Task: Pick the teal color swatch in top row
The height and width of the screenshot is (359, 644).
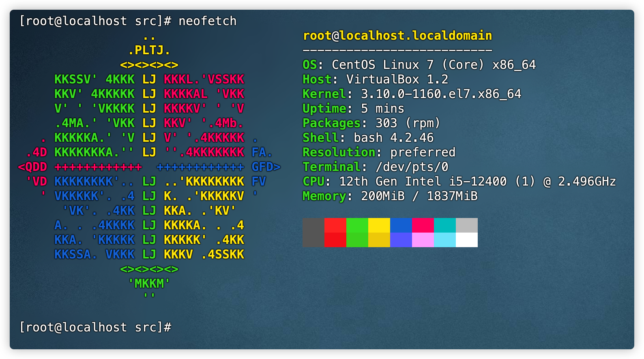Action: coord(444,225)
